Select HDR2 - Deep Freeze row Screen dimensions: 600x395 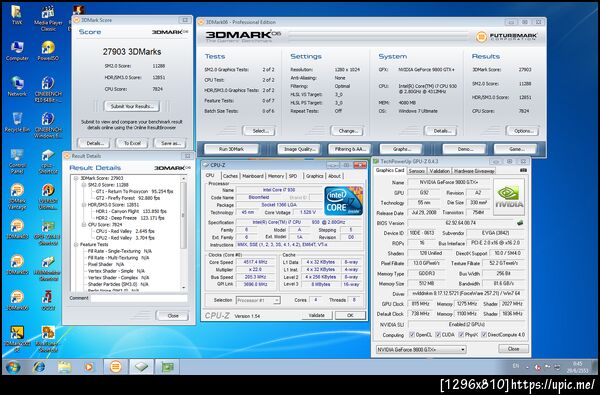click(130, 218)
